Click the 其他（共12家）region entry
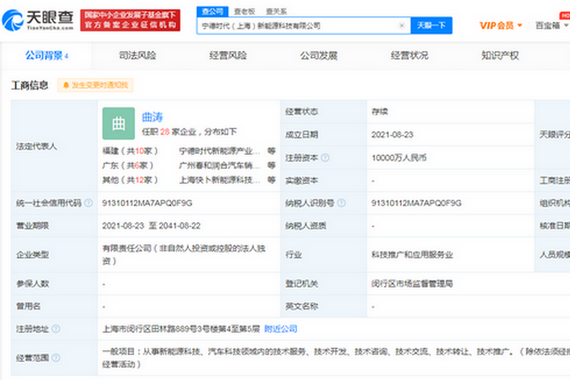The height and width of the screenshot is (380, 570). 130,180
